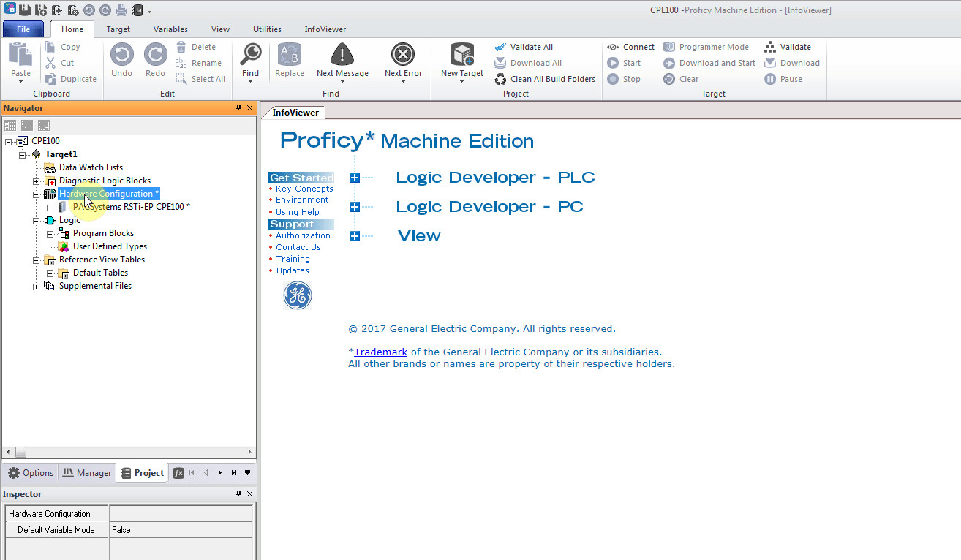The image size is (961, 560).
Task: Click the GE logo in InfoViewer
Action: click(x=298, y=295)
